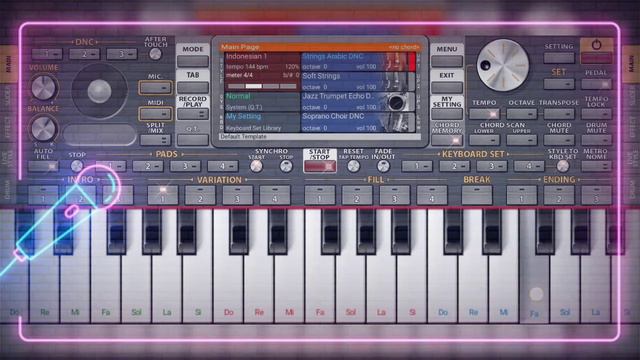Click Style to Kbd Set knob
This screenshot has height=360, width=640.
coord(562,166)
